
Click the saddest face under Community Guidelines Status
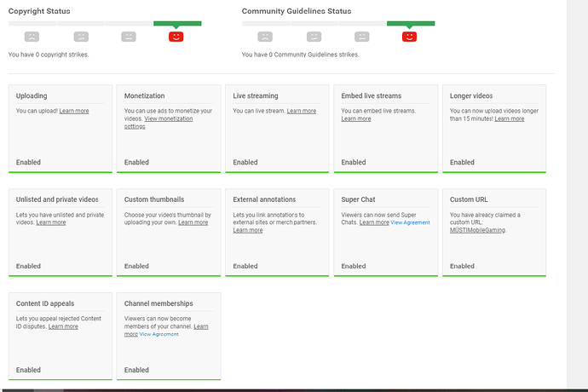[265, 37]
